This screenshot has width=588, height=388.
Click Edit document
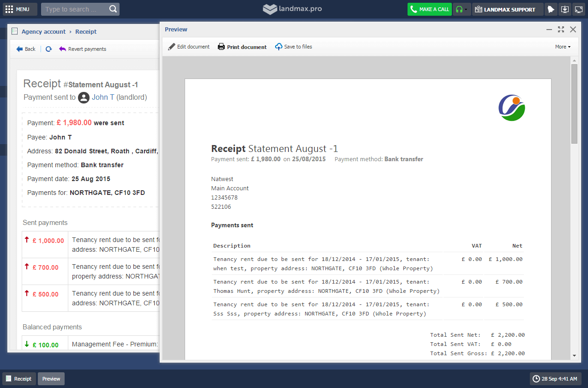[189, 47]
